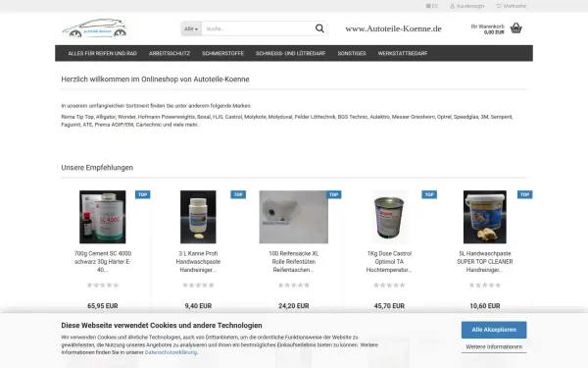The height and width of the screenshot is (368, 588).
Task: Open the 'Alle' category dropdown in search
Action: 191,28
